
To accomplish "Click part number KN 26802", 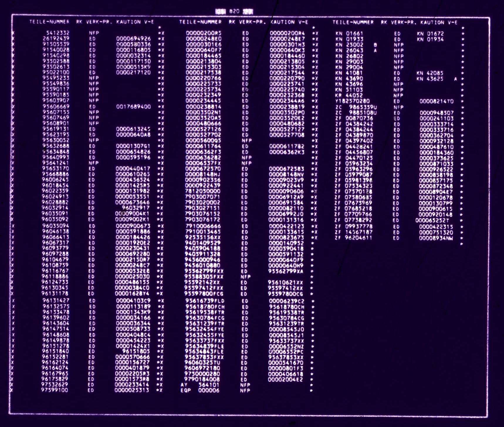I will (x=349, y=56).
